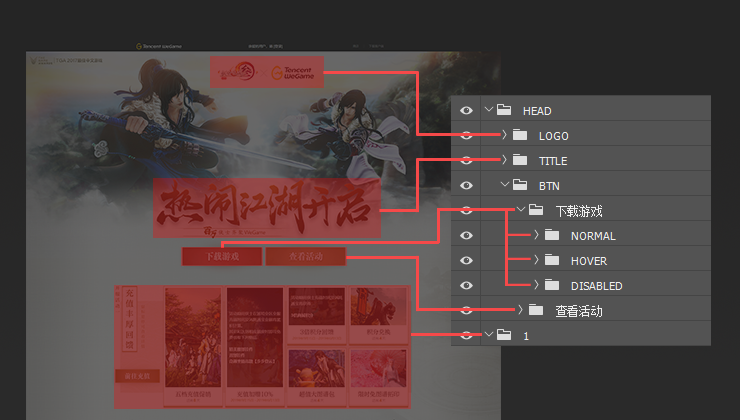Viewport: 740px width, 420px height.
Task: Hide the NORMAL state group
Action: [x=466, y=235]
